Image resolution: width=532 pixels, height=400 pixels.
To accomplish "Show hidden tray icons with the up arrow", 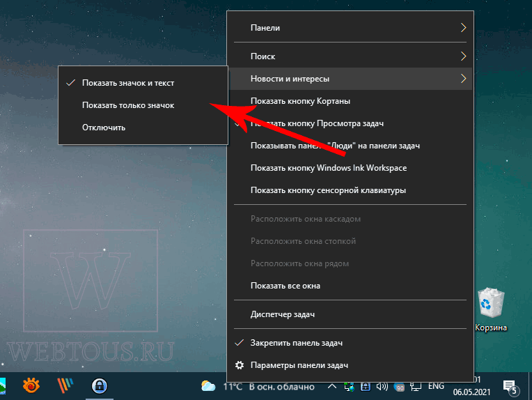I will (x=332, y=387).
